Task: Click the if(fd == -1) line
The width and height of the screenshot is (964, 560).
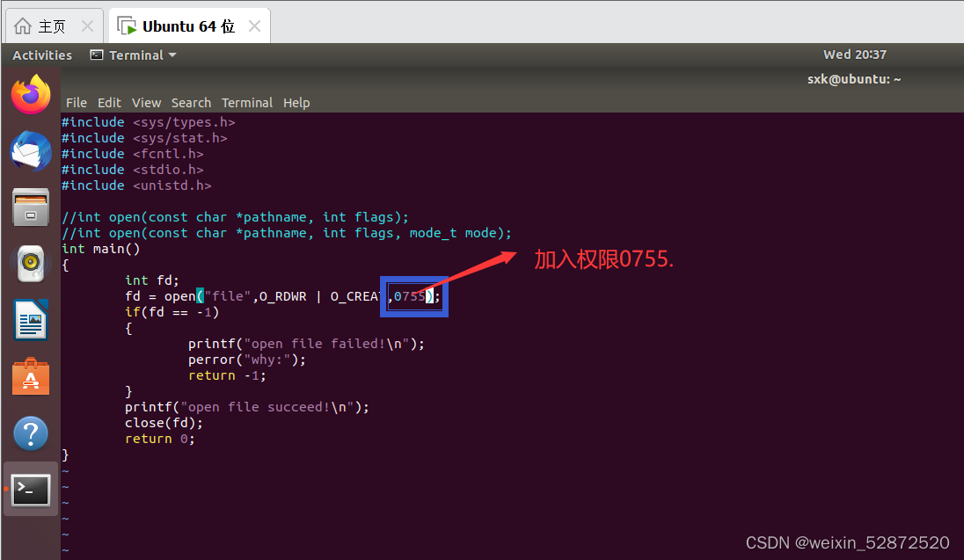Action: [172, 312]
